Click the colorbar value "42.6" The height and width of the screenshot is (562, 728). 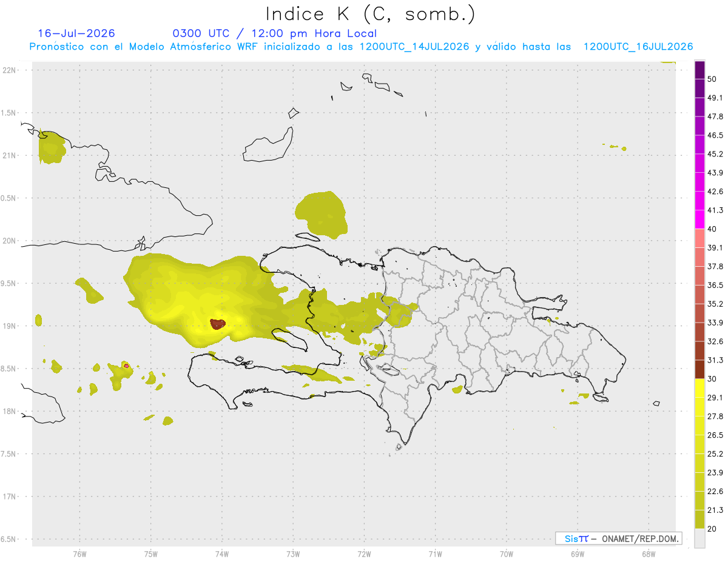coord(715,192)
